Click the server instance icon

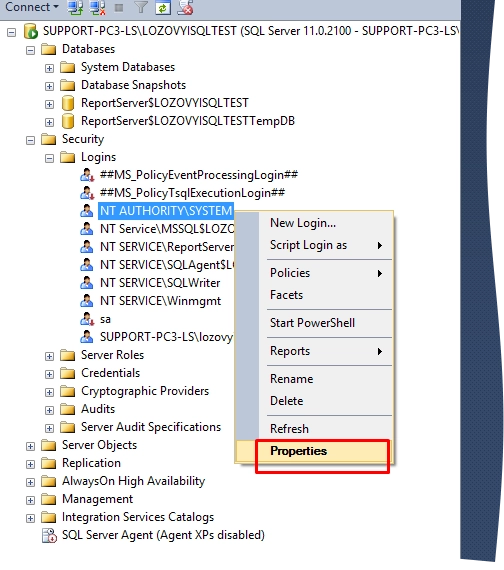coord(31,31)
